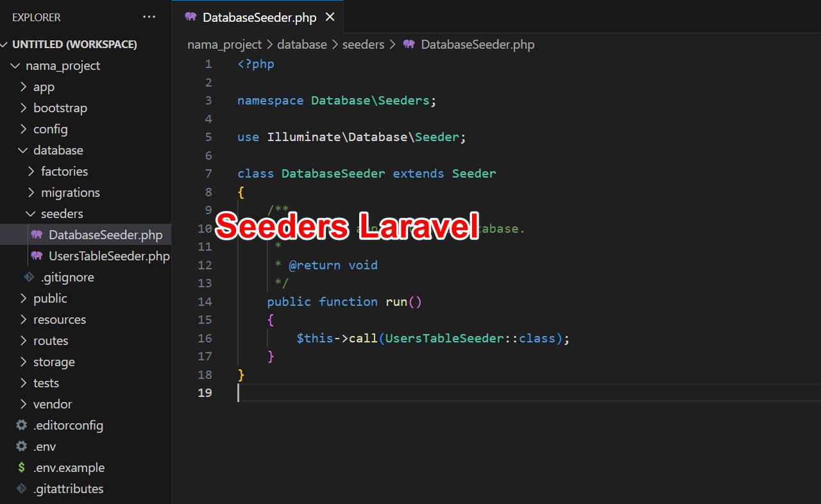This screenshot has width=821, height=504.
Task: Click the dollar icon next to .env.example
Action: pos(22,467)
